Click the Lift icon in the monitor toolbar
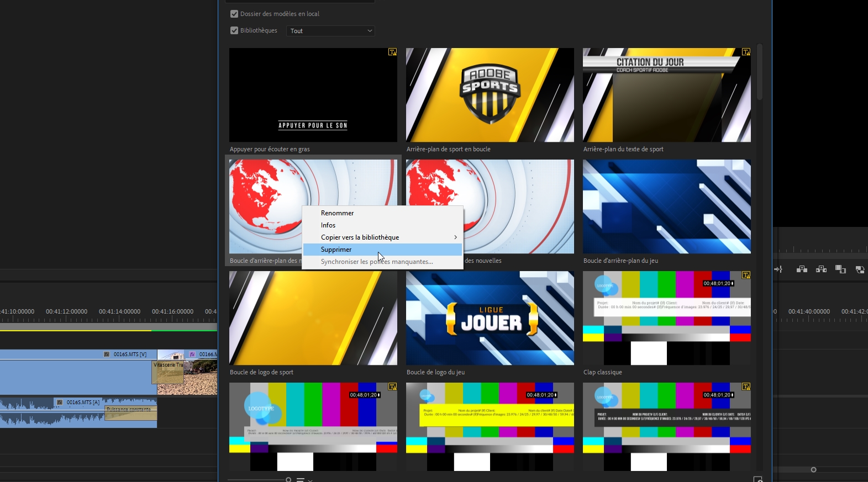Screen dimensions: 868x482 802,269
